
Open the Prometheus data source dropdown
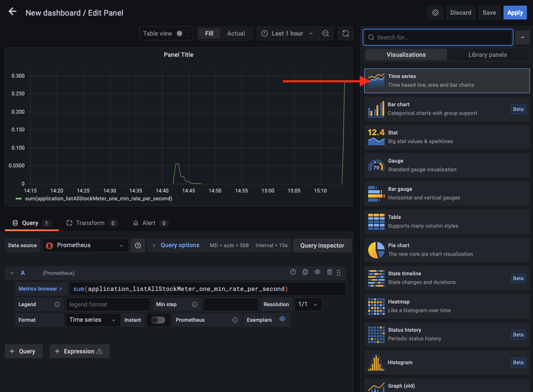pos(85,245)
